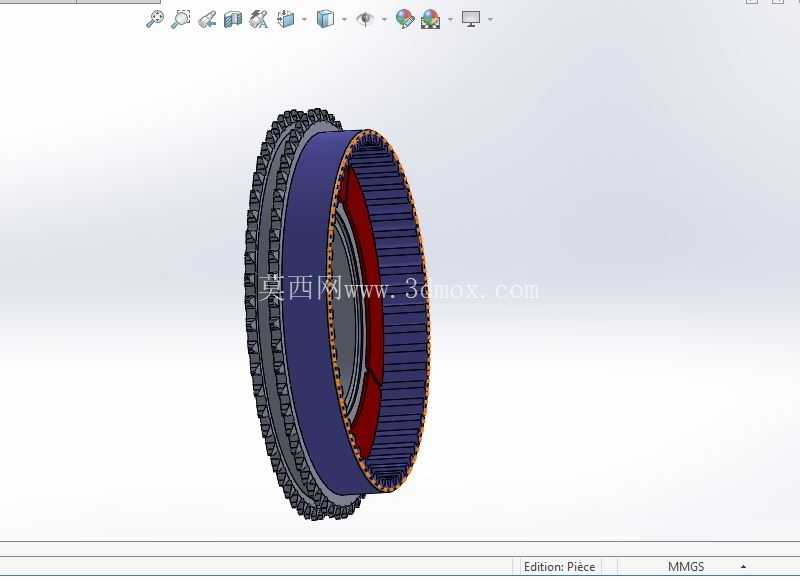800x582 pixels.
Task: Click the MMGS unit system label
Action: point(686,567)
